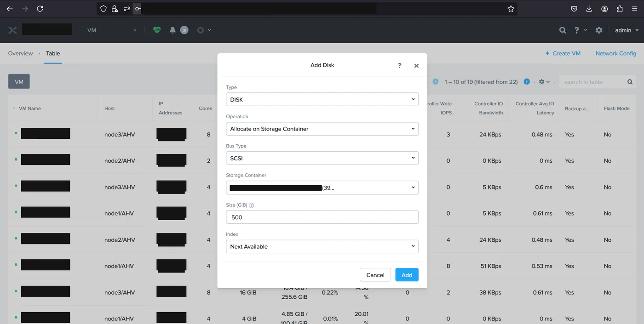Click the Cancel button
The height and width of the screenshot is (324, 644).
375,275
